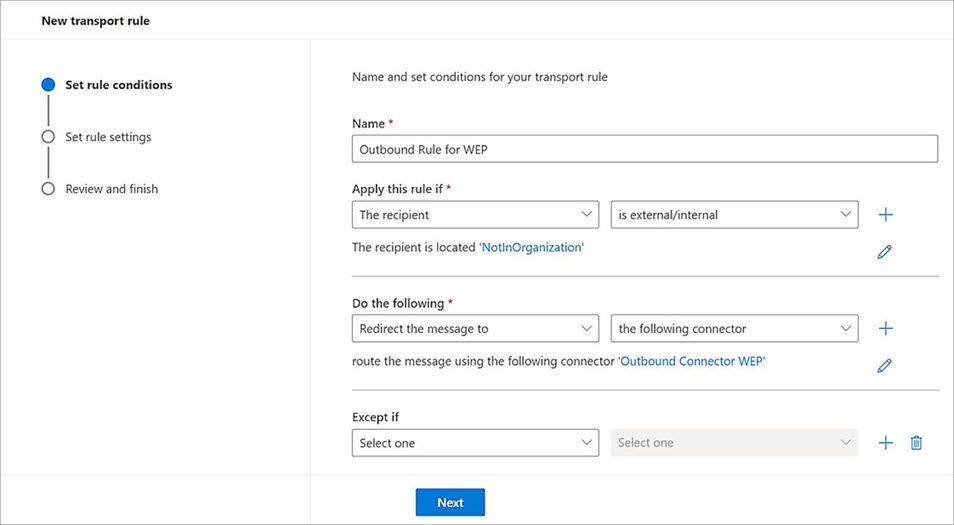Add another action with the plus icon
The width and height of the screenshot is (954, 525).
885,329
